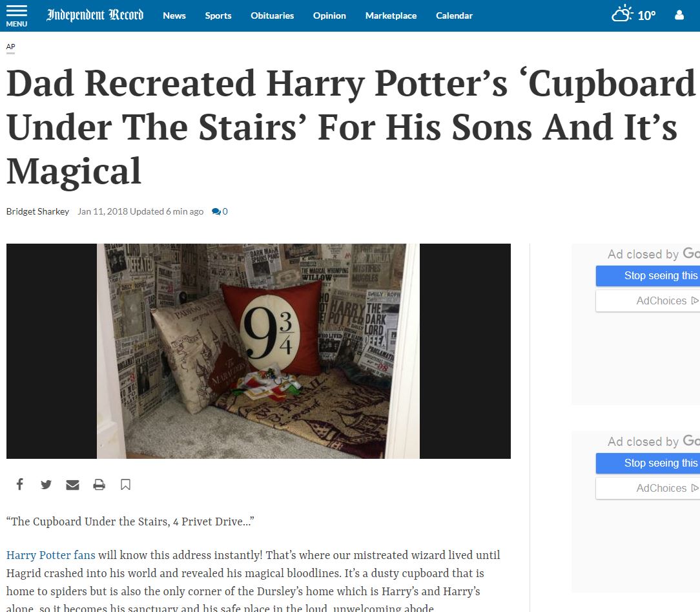Open the hamburger MENU icon
The width and height of the screenshot is (700, 612).
[x=17, y=16]
